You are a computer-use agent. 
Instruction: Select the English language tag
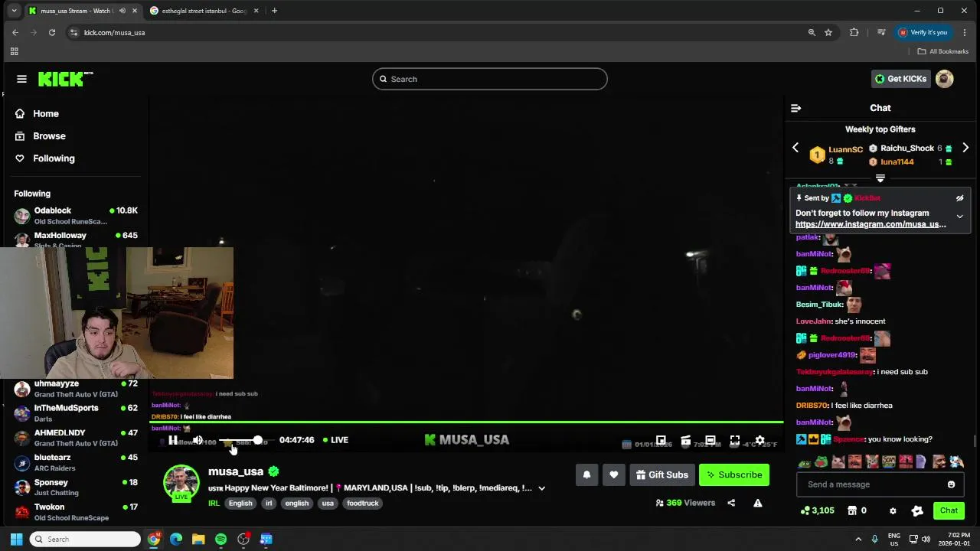coord(240,503)
